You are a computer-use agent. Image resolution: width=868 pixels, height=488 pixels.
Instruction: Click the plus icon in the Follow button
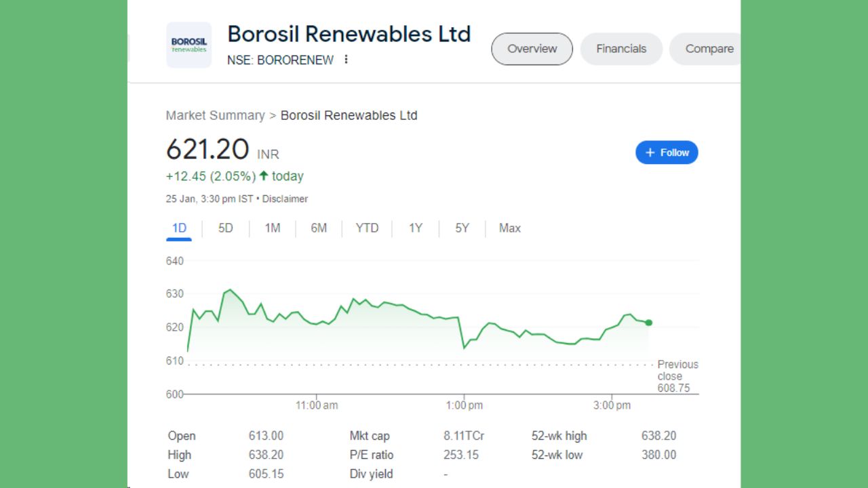pos(650,152)
